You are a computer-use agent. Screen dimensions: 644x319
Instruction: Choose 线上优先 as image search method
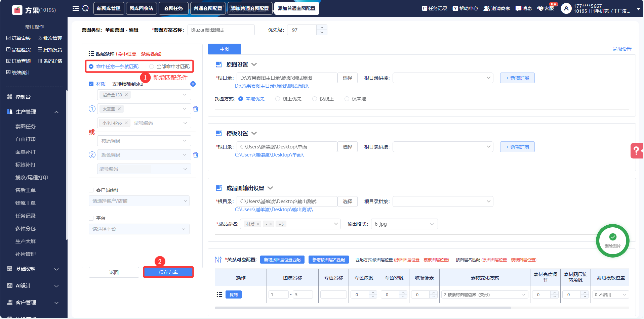coord(278,99)
